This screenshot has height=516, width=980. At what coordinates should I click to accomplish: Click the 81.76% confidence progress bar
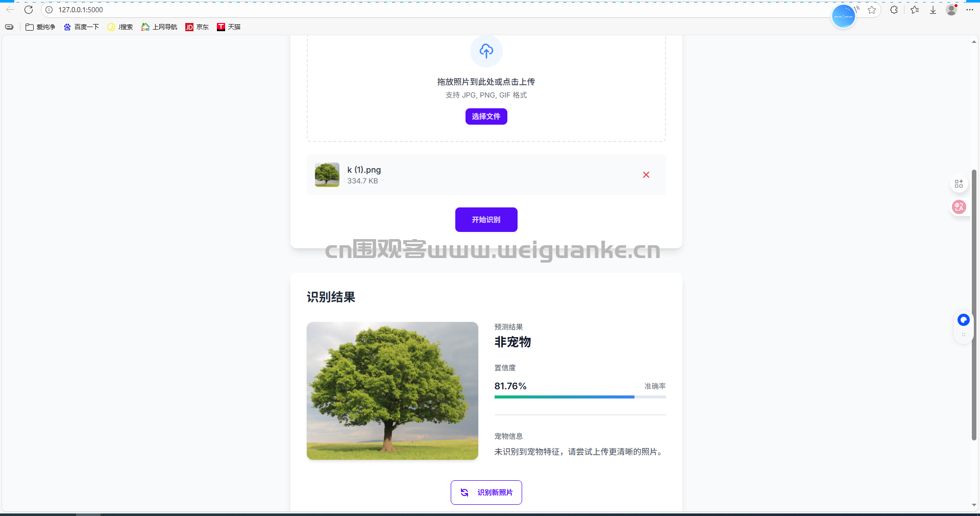point(580,397)
